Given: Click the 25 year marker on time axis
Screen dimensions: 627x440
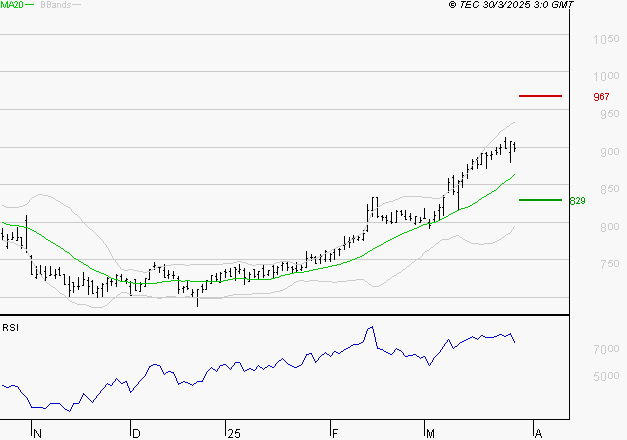Looking at the screenshot, I should (x=234, y=434).
